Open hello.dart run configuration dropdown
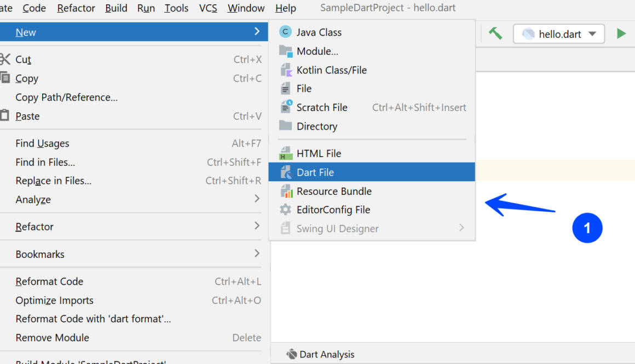Viewport: 635px width, 364px height. tap(558, 34)
